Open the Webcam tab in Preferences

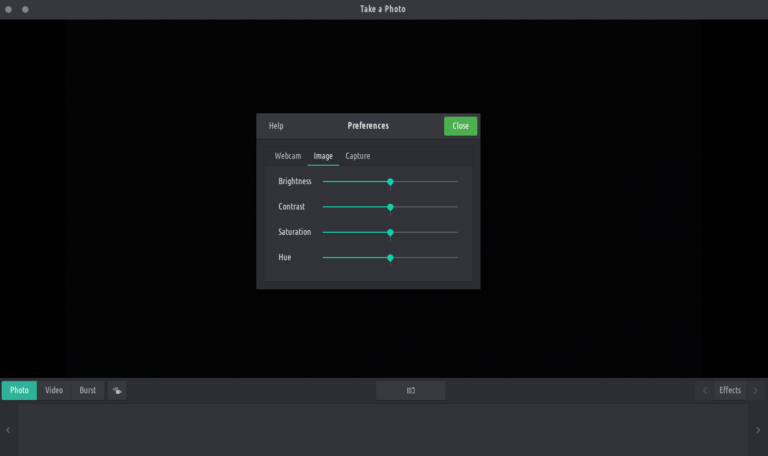288,156
